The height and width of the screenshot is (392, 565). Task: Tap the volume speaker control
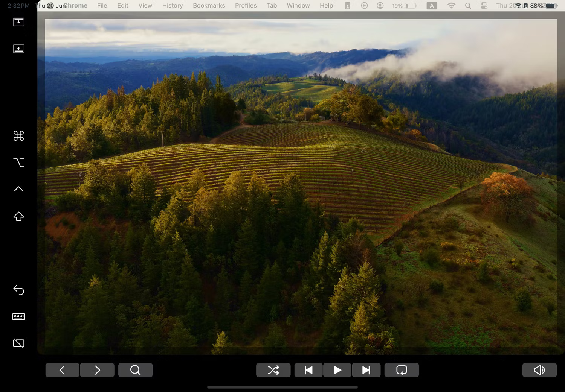point(539,370)
